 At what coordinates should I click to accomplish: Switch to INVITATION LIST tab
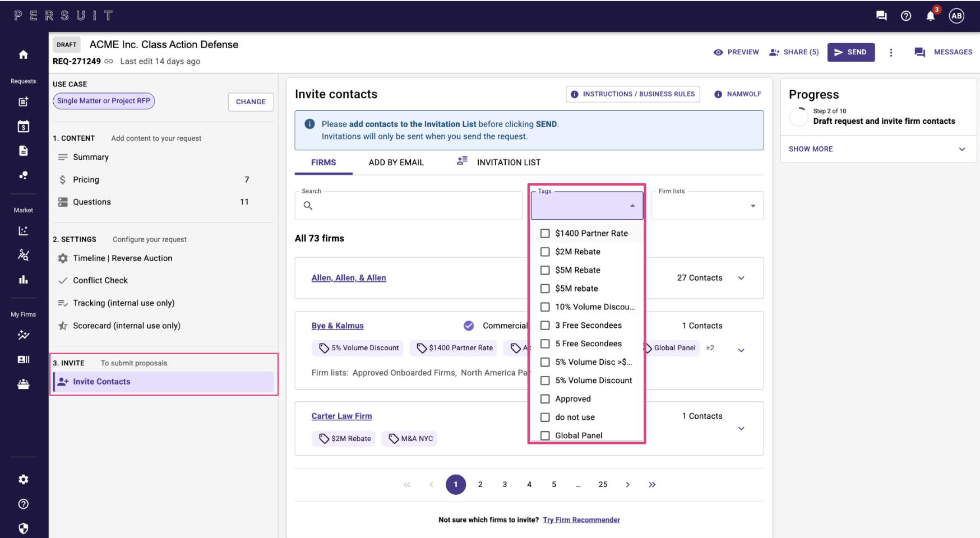[499, 163]
